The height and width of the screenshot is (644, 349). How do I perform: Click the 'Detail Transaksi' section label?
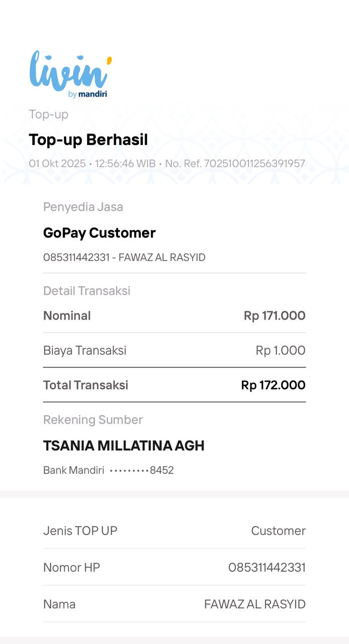(86, 291)
